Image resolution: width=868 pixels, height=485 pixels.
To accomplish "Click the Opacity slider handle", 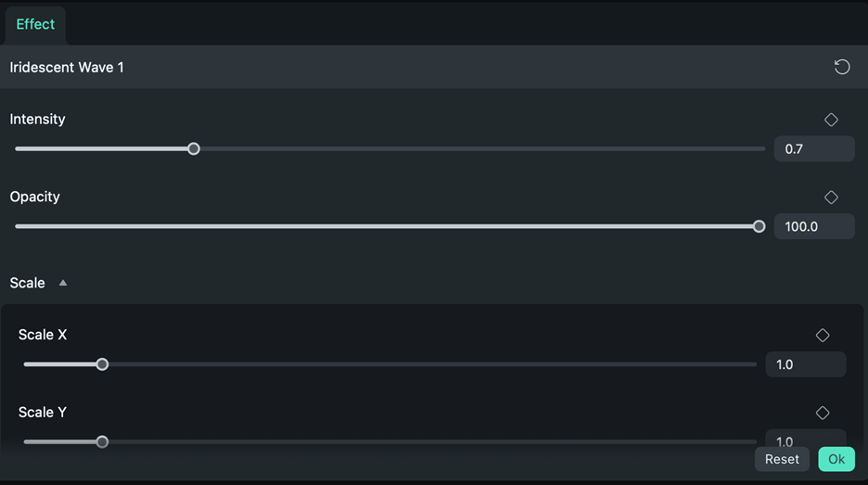I will pos(759,226).
